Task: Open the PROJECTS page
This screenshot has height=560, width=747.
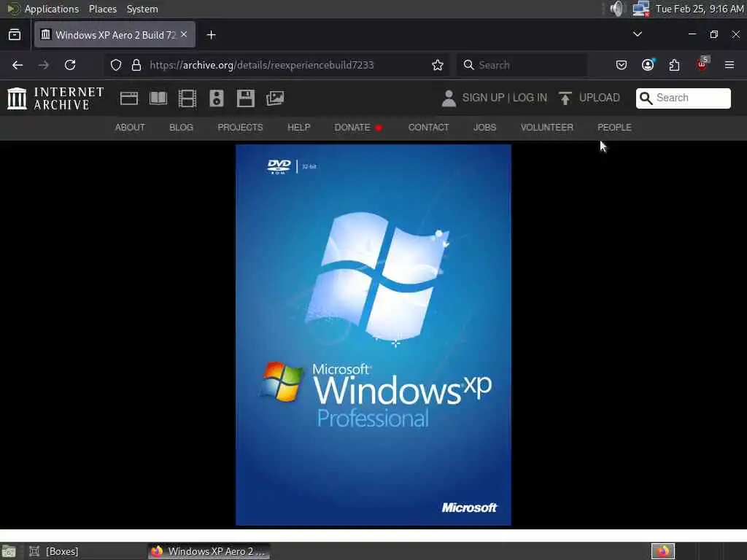Action: [240, 127]
